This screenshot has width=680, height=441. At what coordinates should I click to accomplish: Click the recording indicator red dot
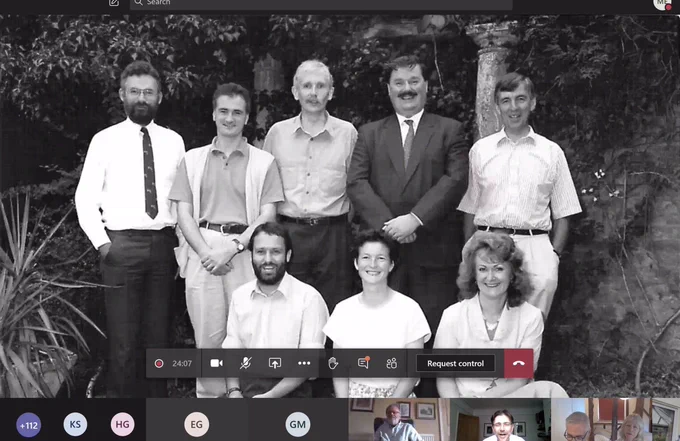click(x=159, y=363)
